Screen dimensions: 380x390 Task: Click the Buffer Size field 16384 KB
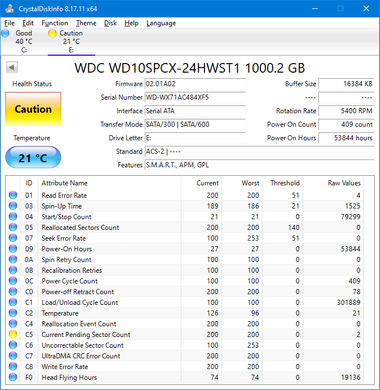[x=346, y=84]
